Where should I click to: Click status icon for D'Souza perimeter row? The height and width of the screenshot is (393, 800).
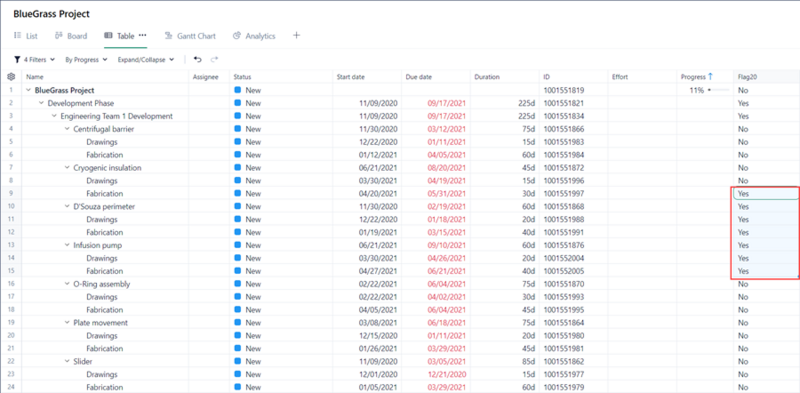point(237,206)
